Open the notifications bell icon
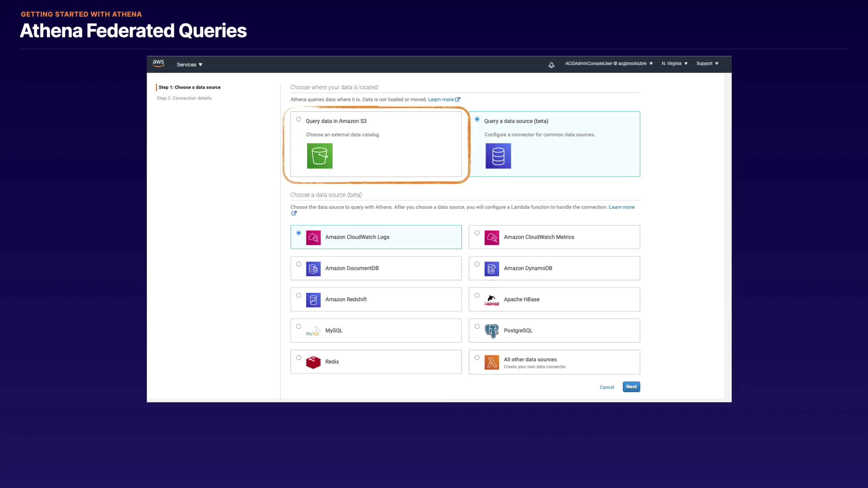Screen dimensions: 868x488 [x=551, y=65]
